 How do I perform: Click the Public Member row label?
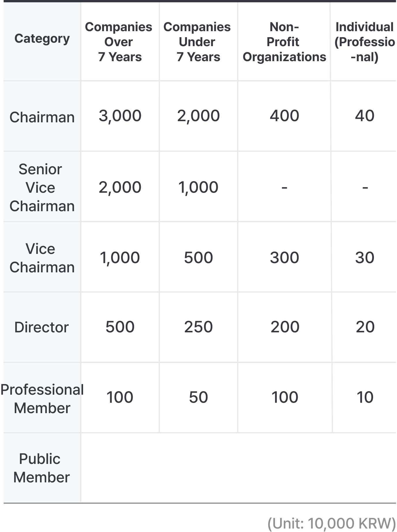(42, 468)
